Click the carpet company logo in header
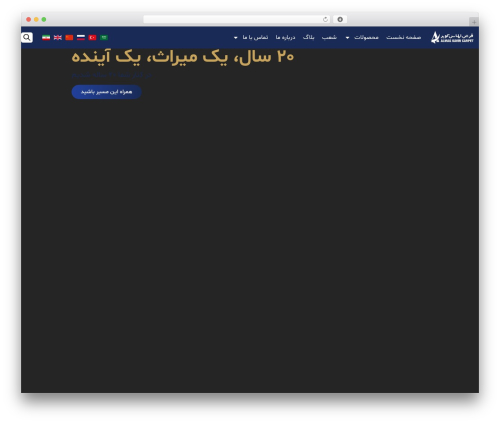This screenshot has width=500, height=423. tap(452, 37)
